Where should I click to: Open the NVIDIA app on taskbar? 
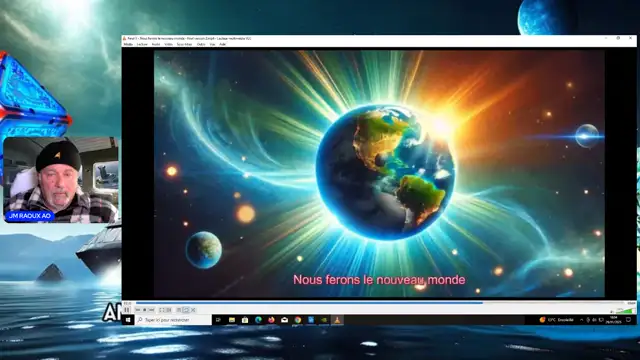[x=324, y=320]
